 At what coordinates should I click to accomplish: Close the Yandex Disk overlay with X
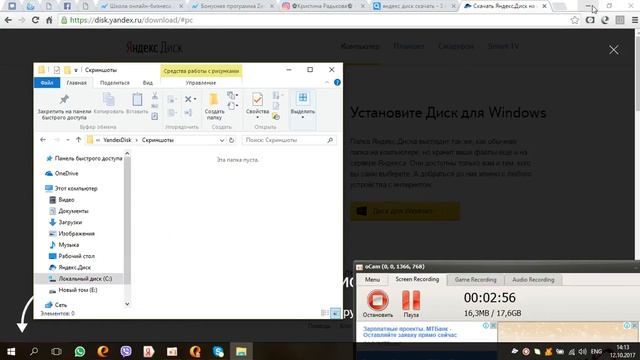point(613,50)
